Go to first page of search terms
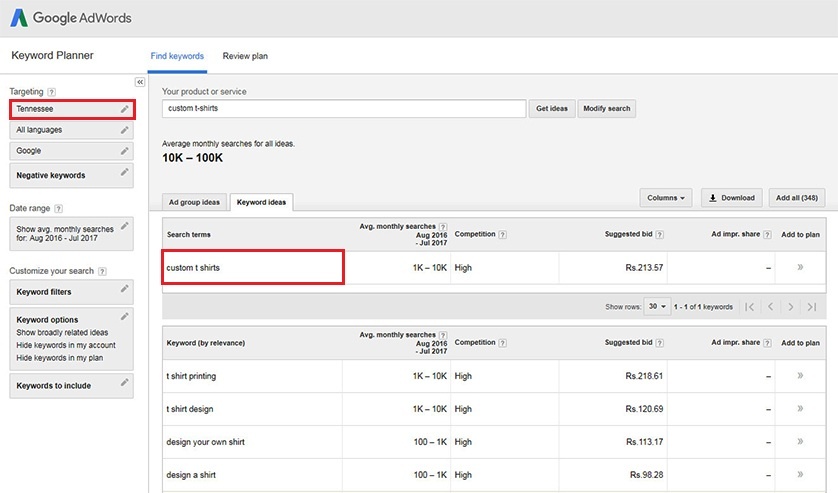Viewport: 838px width, 493px height. click(750, 307)
